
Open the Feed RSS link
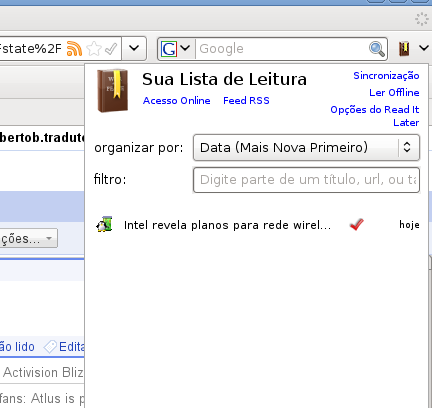click(246, 101)
